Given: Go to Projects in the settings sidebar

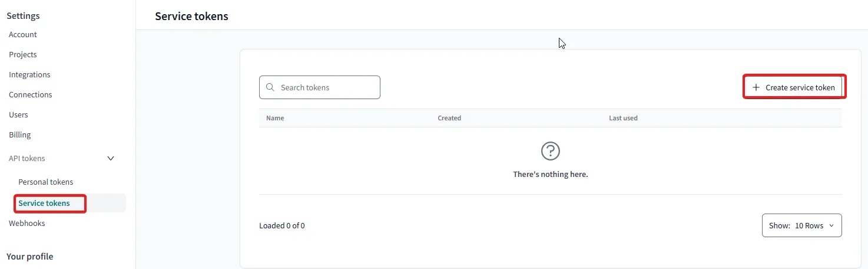Looking at the screenshot, I should click(23, 54).
